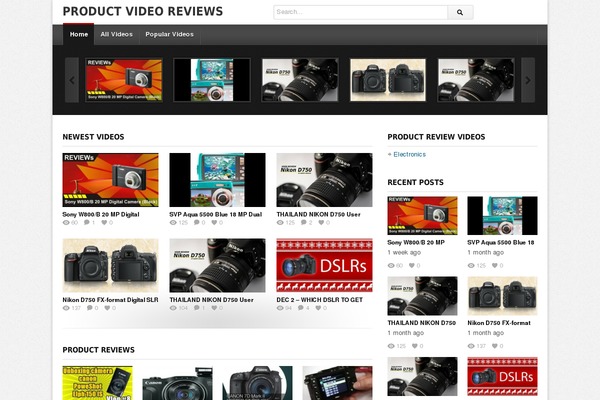
Task: Click heart icon under Sony W800/B 20 MP Digital
Action: pos(104,222)
